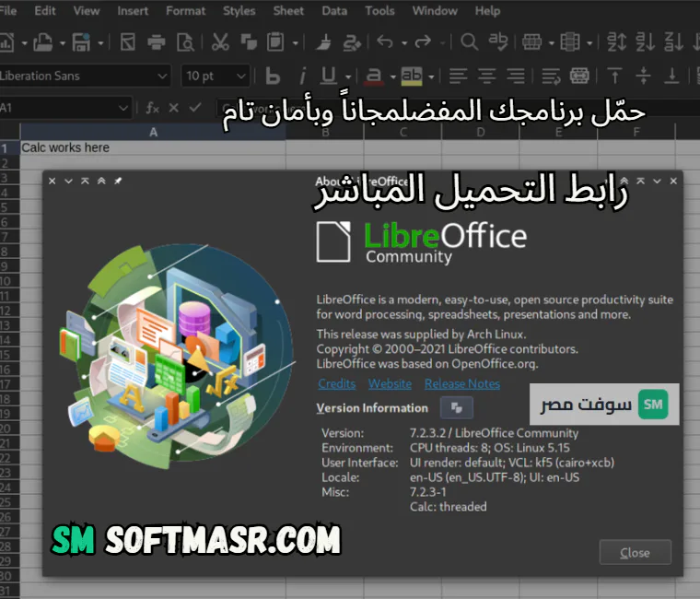The width and height of the screenshot is (700, 599).
Task: Open the Liberation Sans font dropdown
Action: tap(162, 76)
